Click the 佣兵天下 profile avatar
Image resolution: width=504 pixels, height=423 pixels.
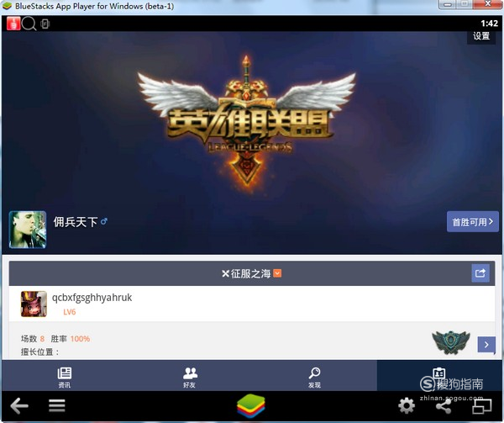coord(28,230)
